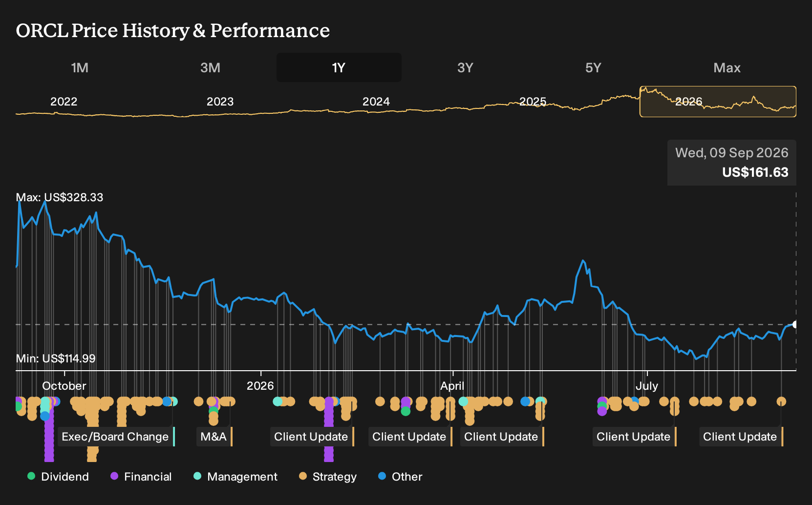Click the US$161.63 price readout

pyautogui.click(x=755, y=172)
